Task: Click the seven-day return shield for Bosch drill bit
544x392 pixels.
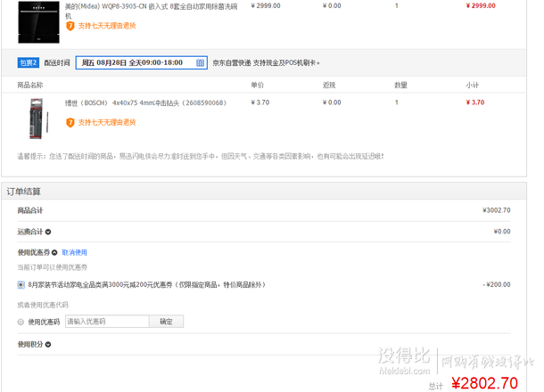Action: point(70,123)
